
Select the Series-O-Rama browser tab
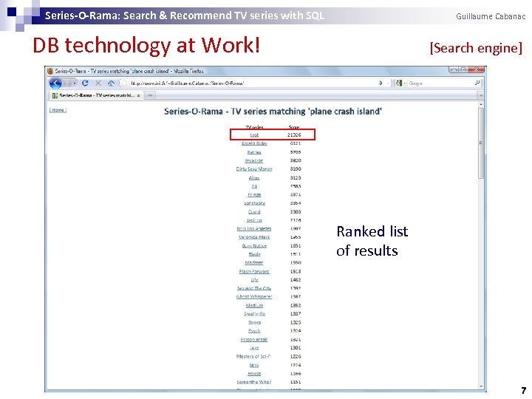95,95
